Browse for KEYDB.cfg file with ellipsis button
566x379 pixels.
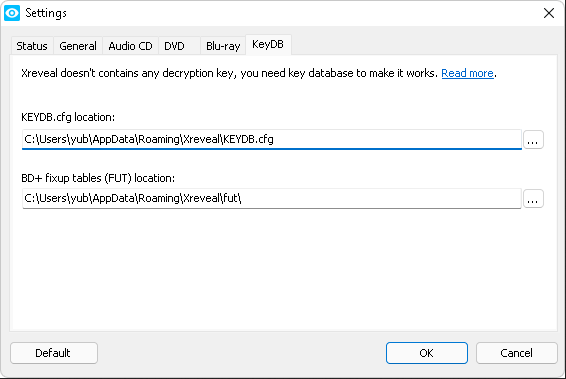pyautogui.click(x=533, y=139)
